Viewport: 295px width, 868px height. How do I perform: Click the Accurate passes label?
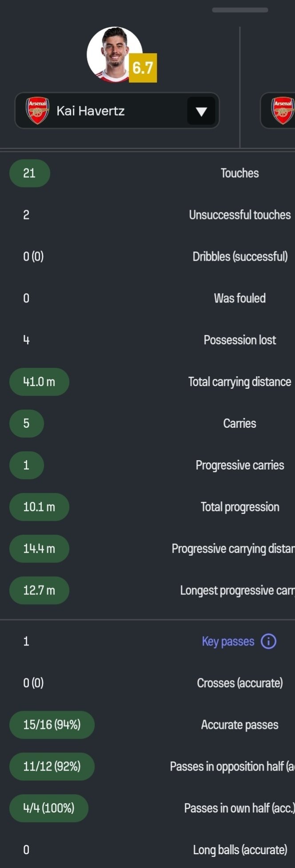click(x=239, y=725)
